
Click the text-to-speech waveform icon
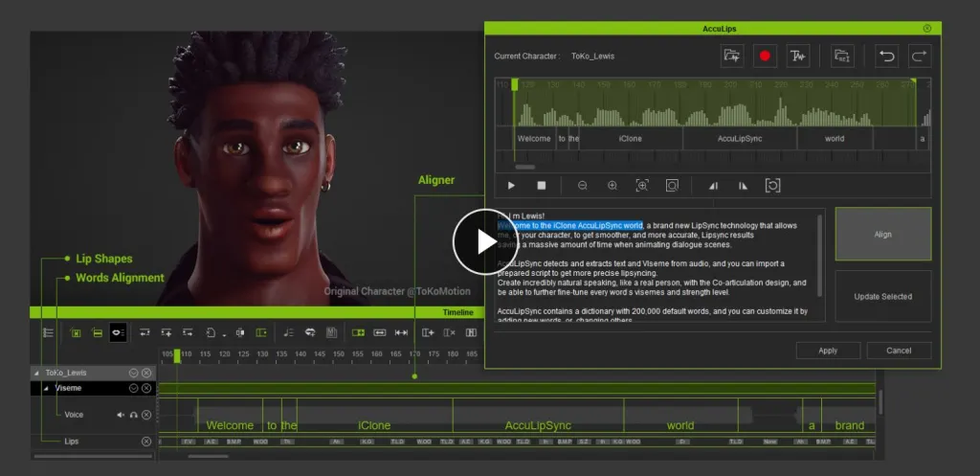798,56
